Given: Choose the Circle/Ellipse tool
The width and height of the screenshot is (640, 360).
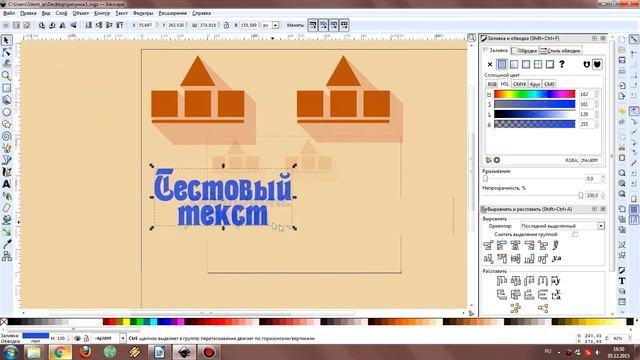Looking at the screenshot, I should pyautogui.click(x=6, y=112).
